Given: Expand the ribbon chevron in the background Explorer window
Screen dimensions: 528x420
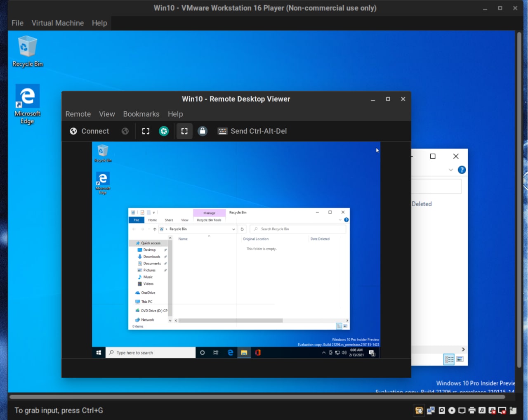Looking at the screenshot, I should pos(451,170).
